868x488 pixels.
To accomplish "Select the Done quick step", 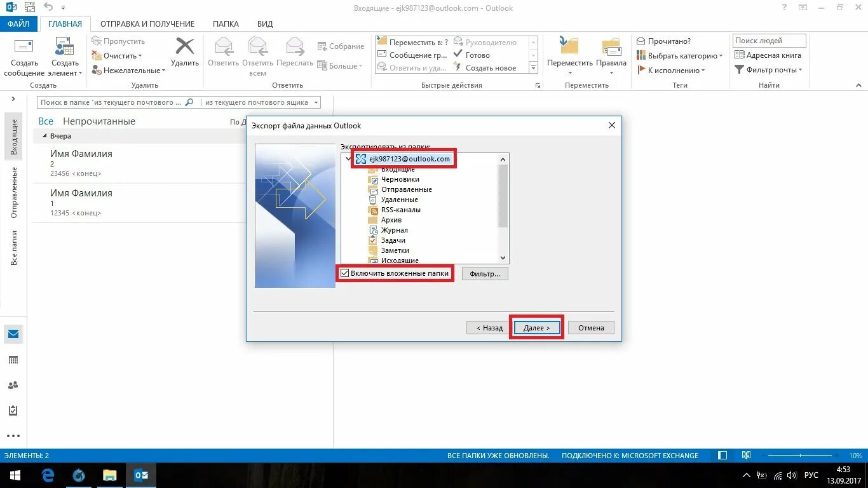I will 472,55.
